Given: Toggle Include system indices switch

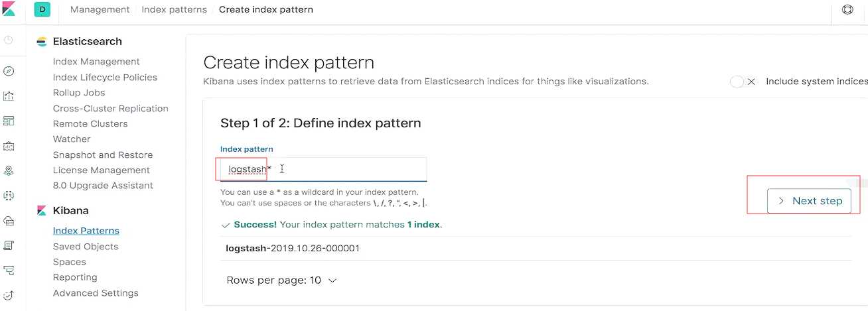Looking at the screenshot, I should click(x=743, y=82).
